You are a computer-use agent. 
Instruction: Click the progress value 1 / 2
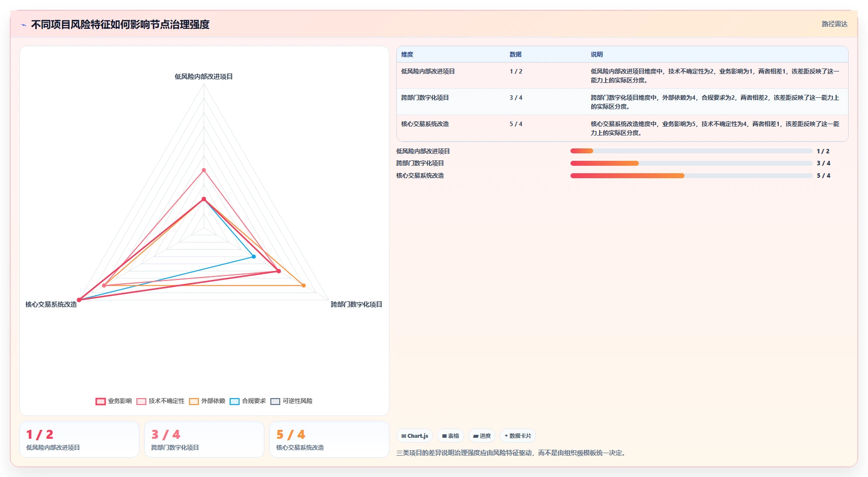(823, 151)
